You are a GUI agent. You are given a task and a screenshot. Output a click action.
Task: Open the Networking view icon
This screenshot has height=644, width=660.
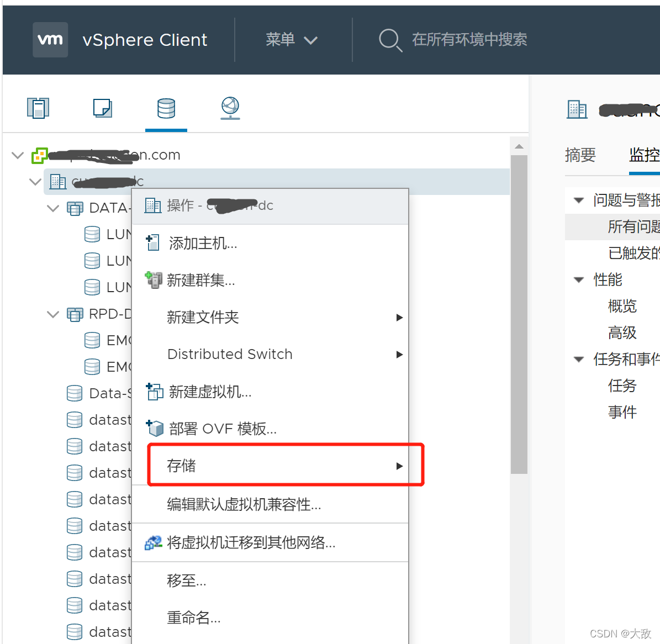230,108
